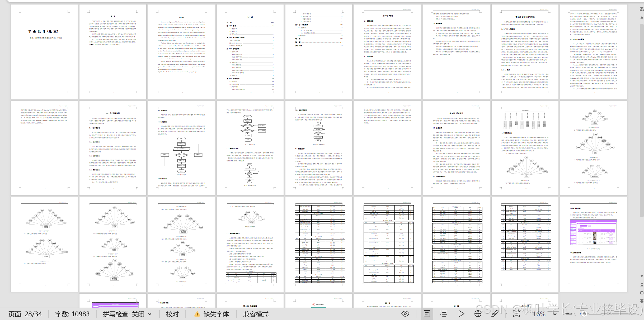Click fit-page zoom icon
The image size is (644, 320).
pyautogui.click(x=516, y=314)
